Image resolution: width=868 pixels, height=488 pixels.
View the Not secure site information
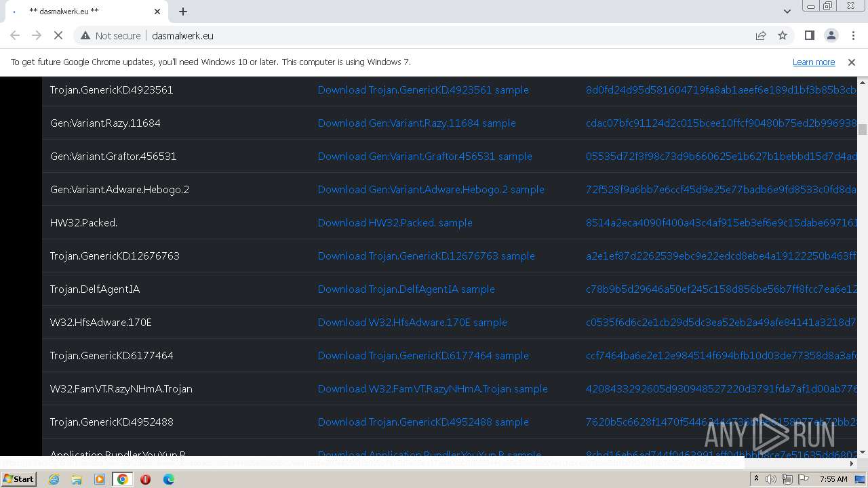click(x=111, y=35)
